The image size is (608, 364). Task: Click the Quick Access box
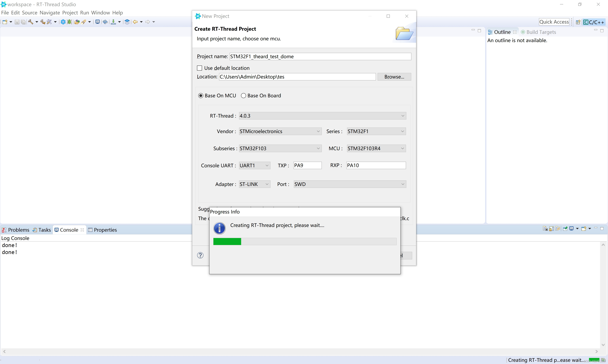tap(554, 22)
